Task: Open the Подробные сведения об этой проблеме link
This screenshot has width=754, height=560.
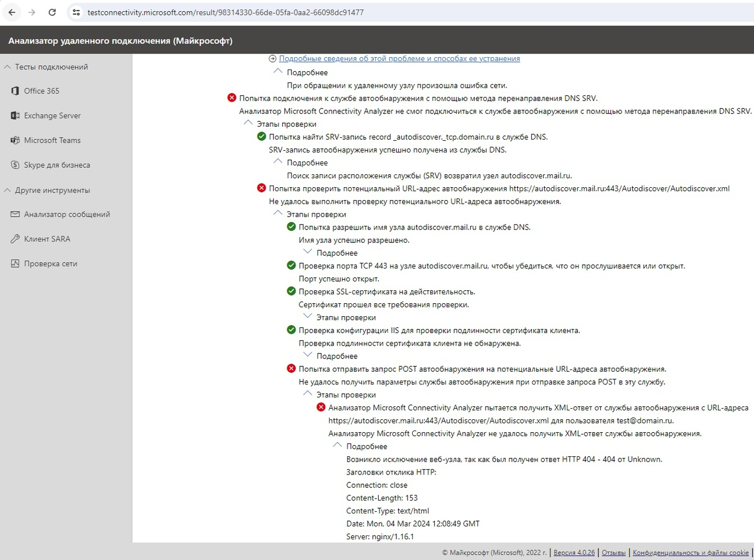Action: pyautogui.click(x=399, y=58)
